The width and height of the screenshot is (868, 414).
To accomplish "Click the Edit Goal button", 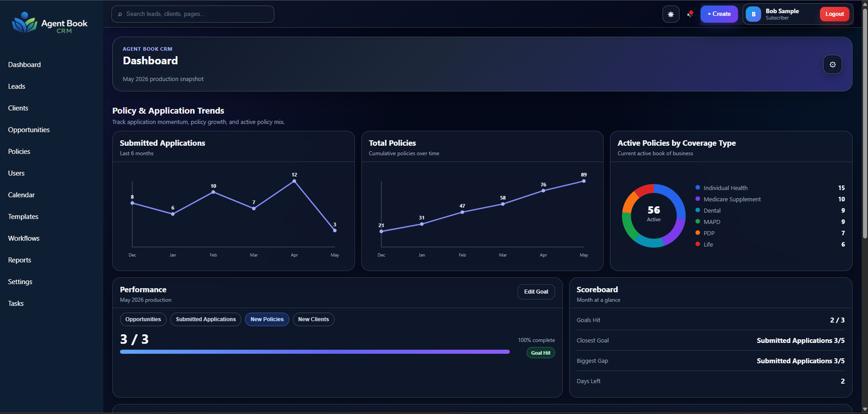I will tap(536, 292).
